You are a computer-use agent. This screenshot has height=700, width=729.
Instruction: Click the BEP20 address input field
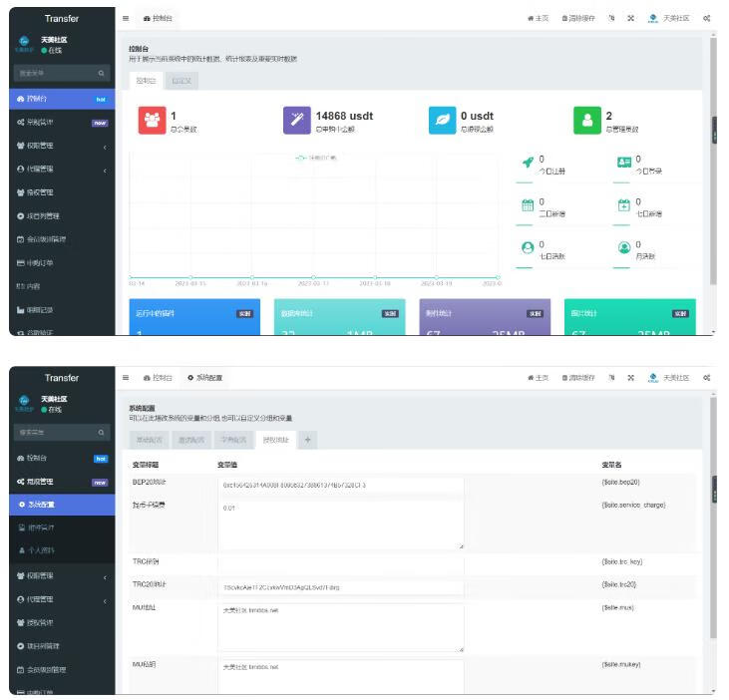point(340,486)
